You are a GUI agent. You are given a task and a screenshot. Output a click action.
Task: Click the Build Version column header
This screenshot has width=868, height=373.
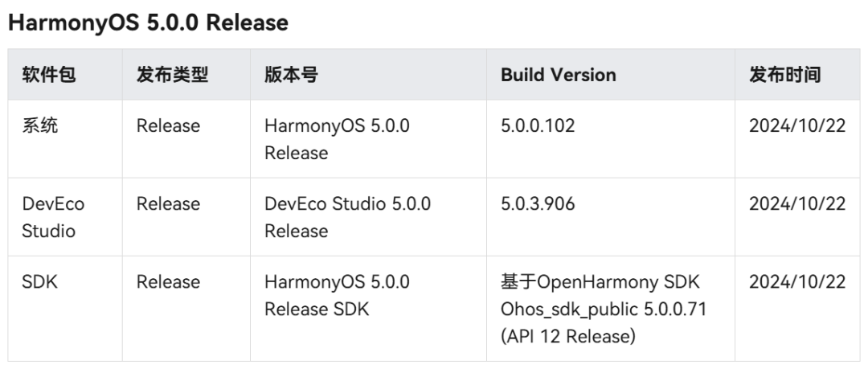558,75
